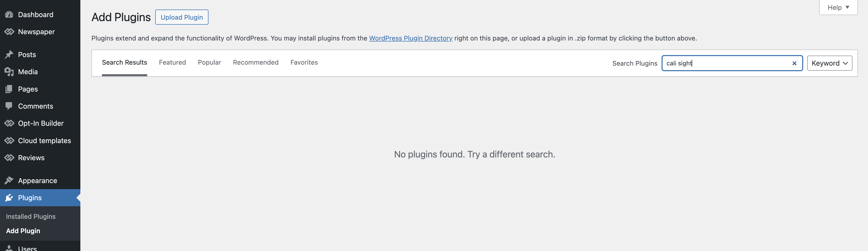Click the Newspaper theme icon
This screenshot has height=251, width=868.
pyautogui.click(x=9, y=32)
